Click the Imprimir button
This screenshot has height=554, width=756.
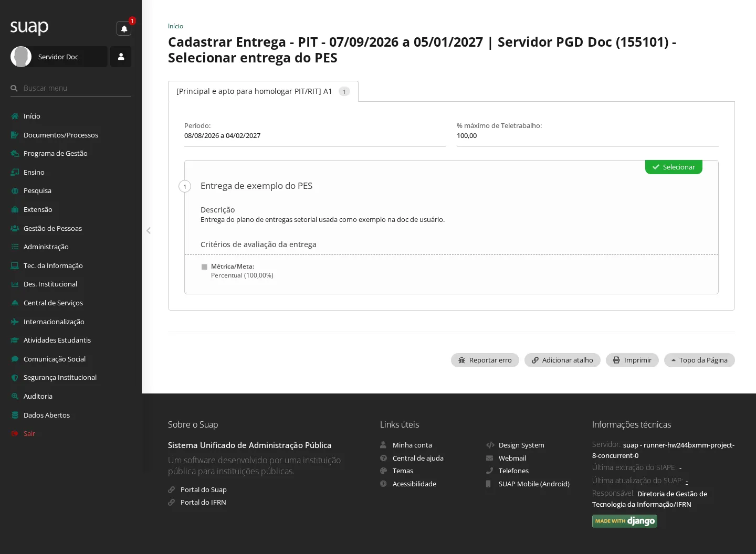(632, 360)
